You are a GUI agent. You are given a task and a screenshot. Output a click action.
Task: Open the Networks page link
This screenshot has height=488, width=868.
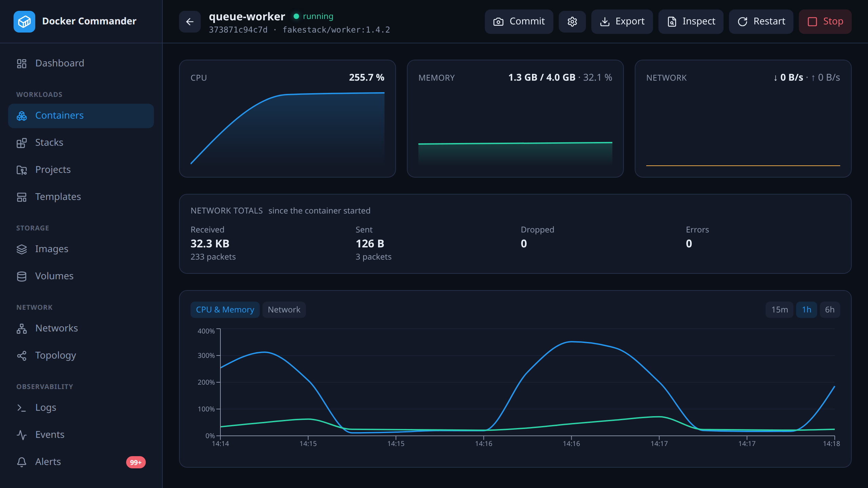point(81,329)
